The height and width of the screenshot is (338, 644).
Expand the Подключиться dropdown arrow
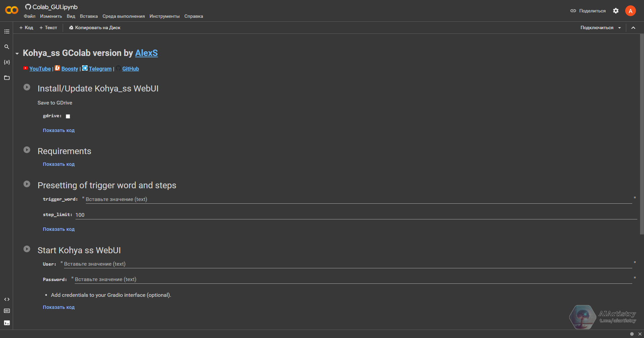click(x=620, y=28)
